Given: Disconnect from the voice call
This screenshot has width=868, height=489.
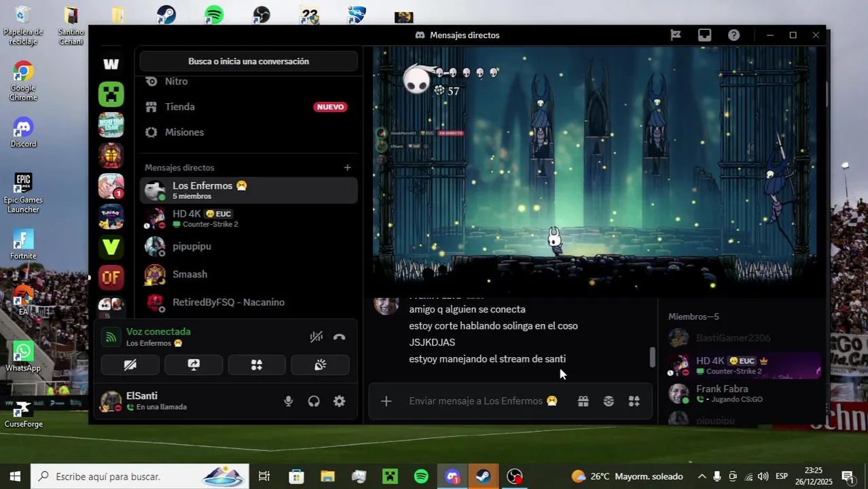Looking at the screenshot, I should [340, 337].
